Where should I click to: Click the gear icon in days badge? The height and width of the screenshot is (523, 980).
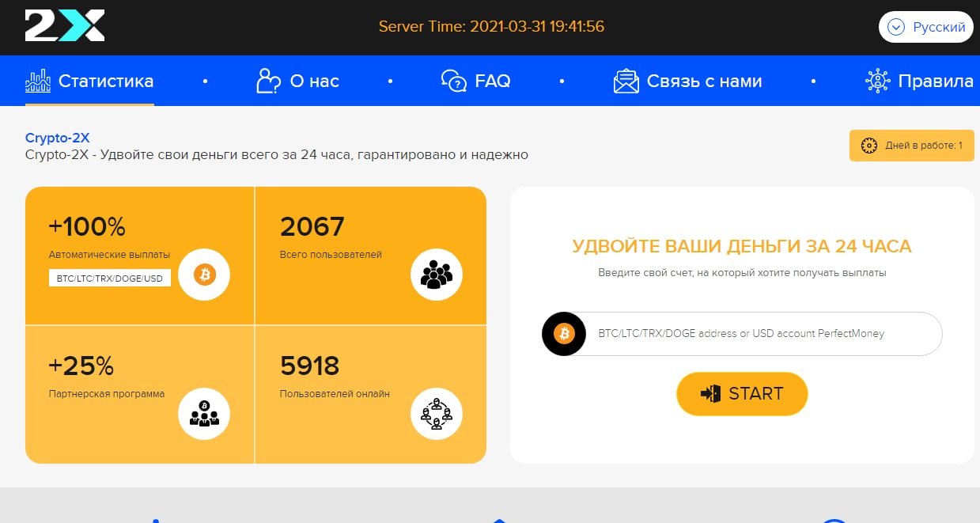[869, 146]
